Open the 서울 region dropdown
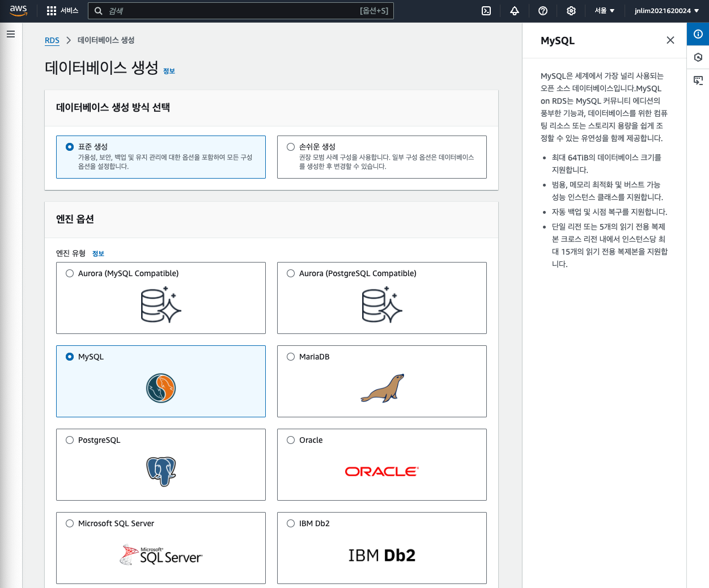Image resolution: width=709 pixels, height=588 pixels. click(605, 11)
